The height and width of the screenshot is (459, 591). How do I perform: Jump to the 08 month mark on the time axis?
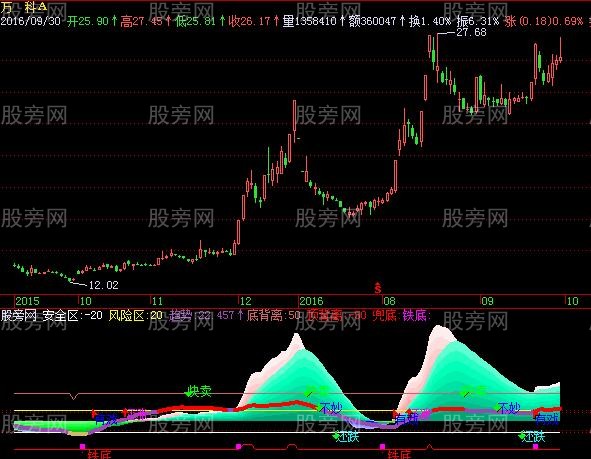coord(389,301)
